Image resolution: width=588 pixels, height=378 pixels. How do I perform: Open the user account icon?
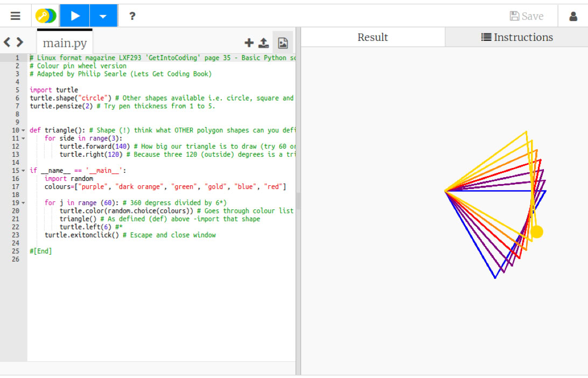point(573,16)
